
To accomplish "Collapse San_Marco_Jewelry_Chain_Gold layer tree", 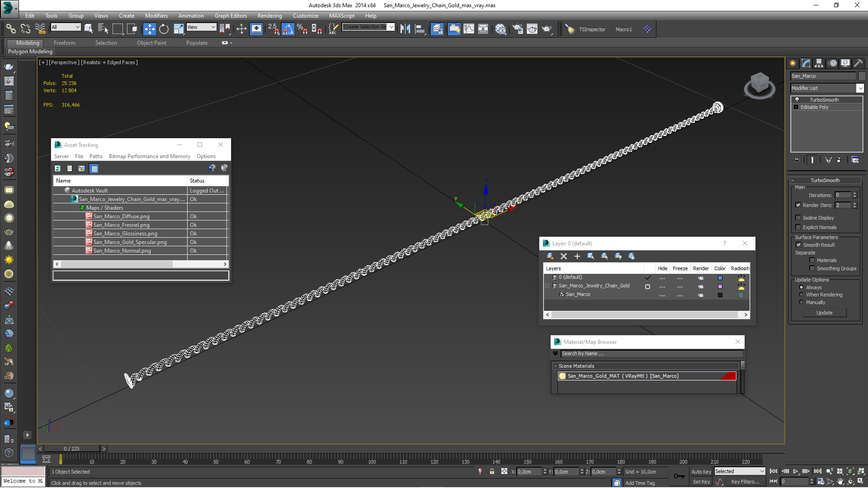I will [547, 286].
